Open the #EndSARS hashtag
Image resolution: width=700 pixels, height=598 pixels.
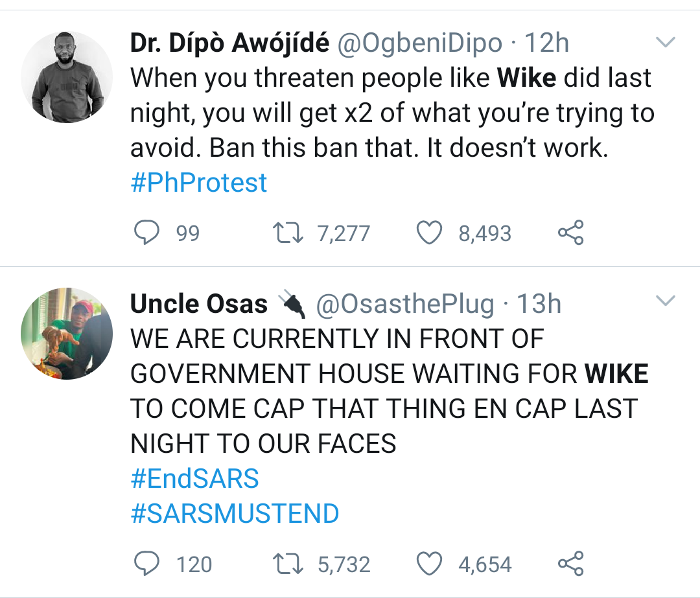pos(194,479)
